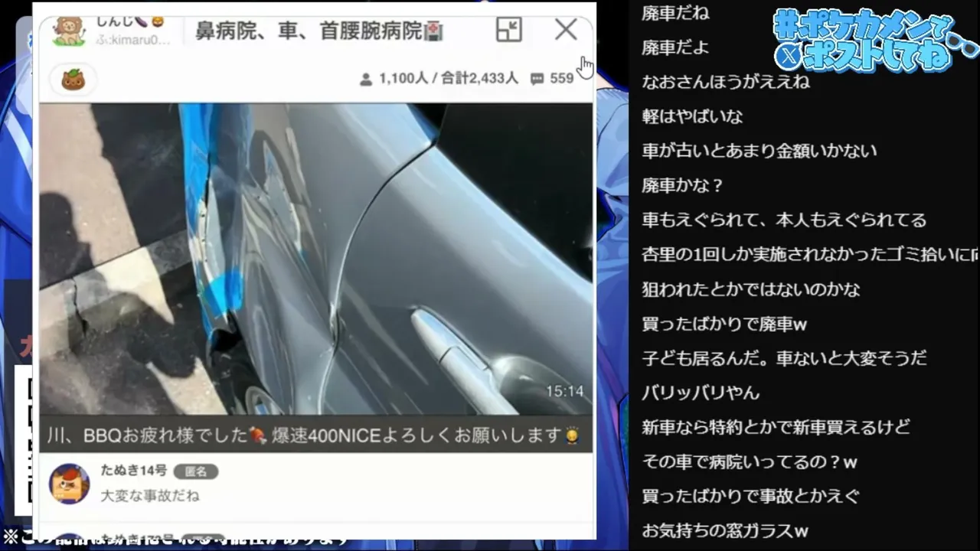This screenshot has height=551, width=980.
Task: Click the 15:14 timestamp on the video
Action: point(564,392)
